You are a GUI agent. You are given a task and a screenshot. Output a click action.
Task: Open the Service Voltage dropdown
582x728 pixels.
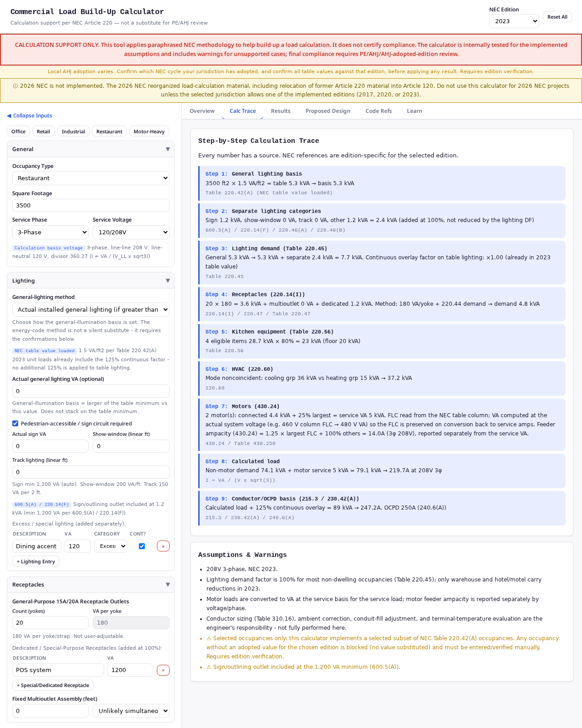point(131,232)
